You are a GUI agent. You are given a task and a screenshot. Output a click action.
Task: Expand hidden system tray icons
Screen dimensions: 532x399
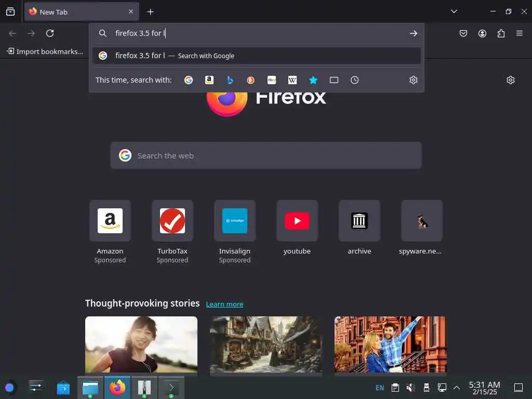[x=457, y=388]
